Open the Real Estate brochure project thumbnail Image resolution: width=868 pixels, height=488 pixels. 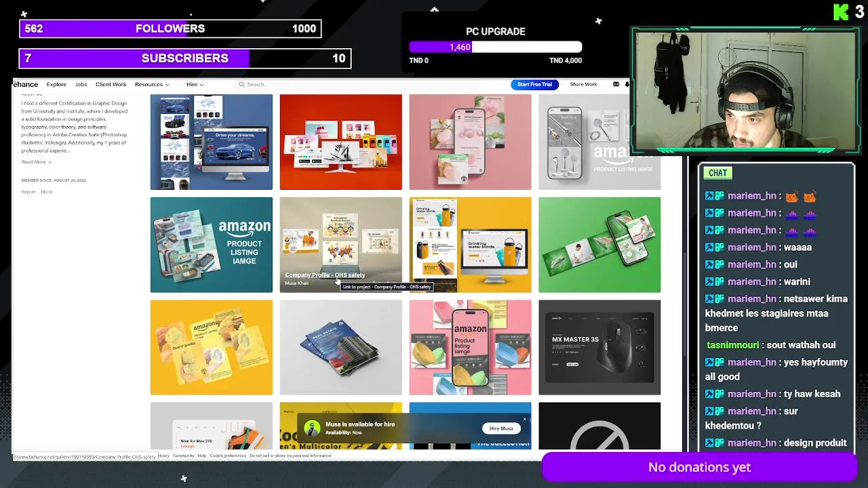(x=340, y=347)
